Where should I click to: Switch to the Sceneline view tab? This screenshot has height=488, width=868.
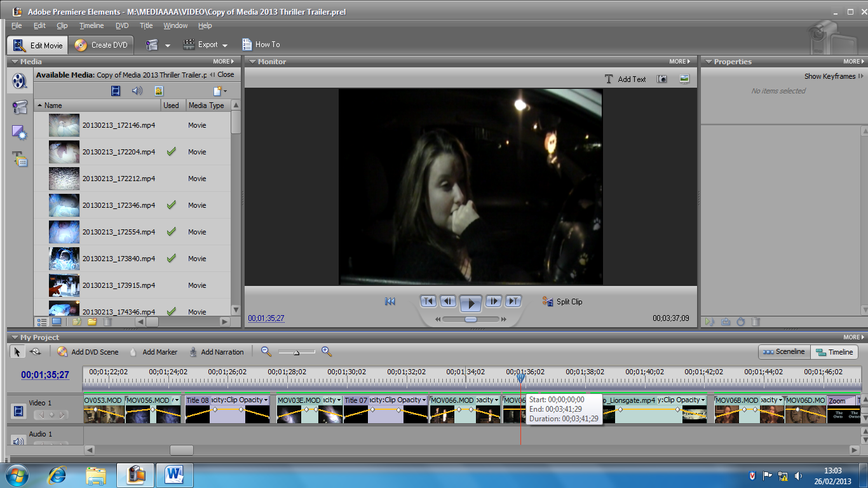tap(784, 352)
